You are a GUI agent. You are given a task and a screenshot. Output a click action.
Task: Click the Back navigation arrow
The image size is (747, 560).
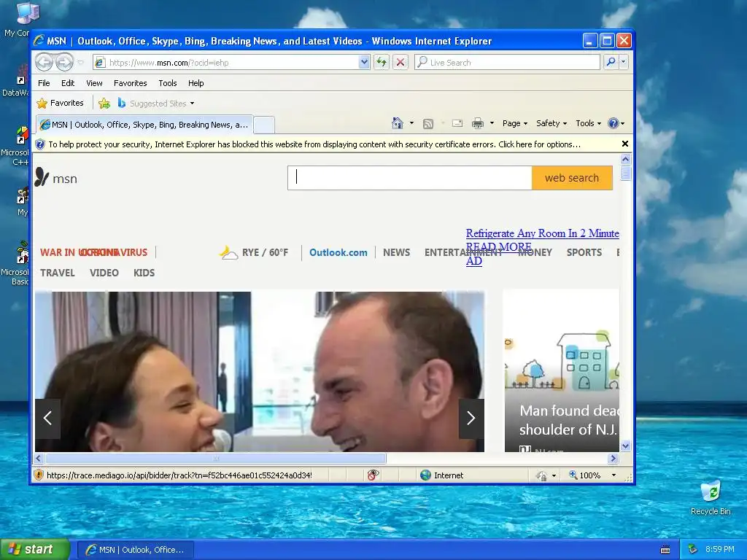tap(44, 62)
